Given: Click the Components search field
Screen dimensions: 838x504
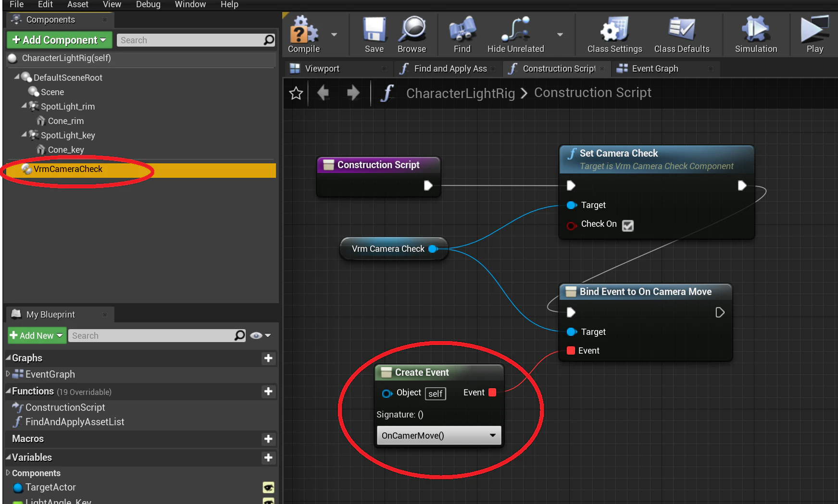Looking at the screenshot, I should 196,40.
